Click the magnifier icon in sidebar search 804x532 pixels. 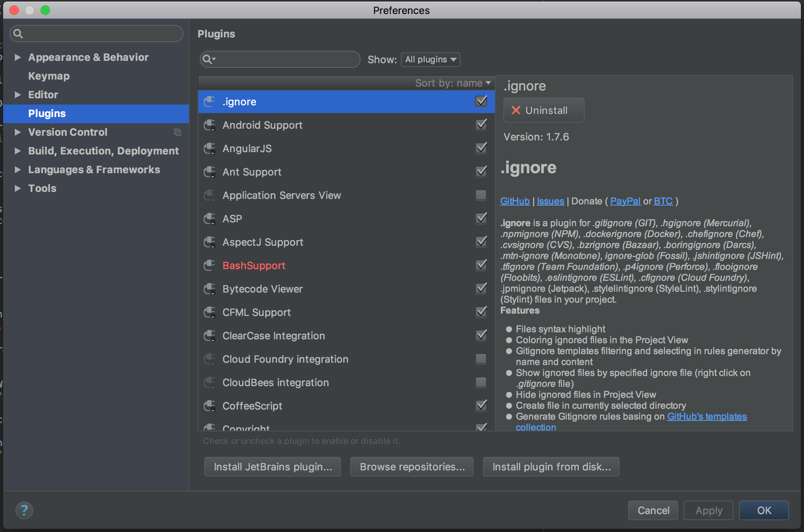(18, 34)
